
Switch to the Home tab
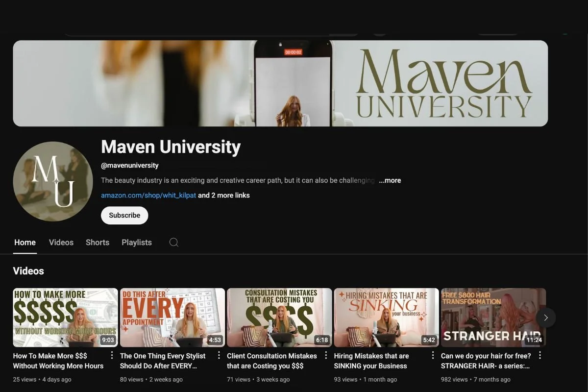[x=25, y=243]
